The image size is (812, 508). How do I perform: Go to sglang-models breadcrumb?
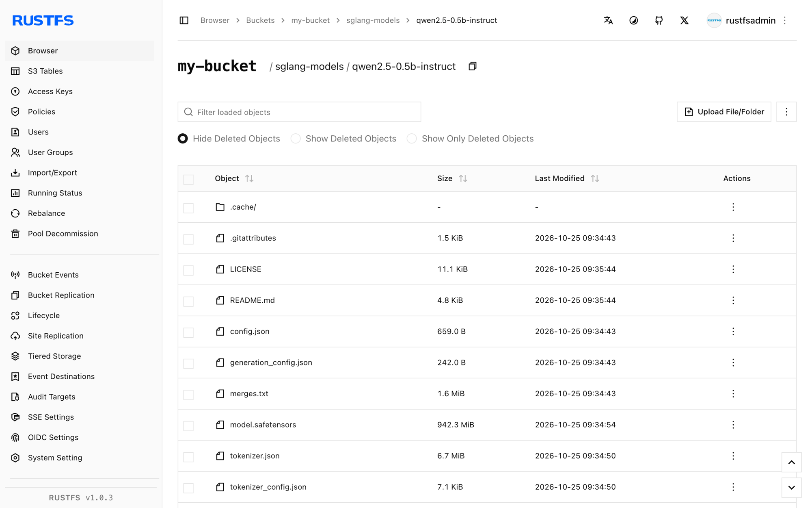(x=373, y=20)
